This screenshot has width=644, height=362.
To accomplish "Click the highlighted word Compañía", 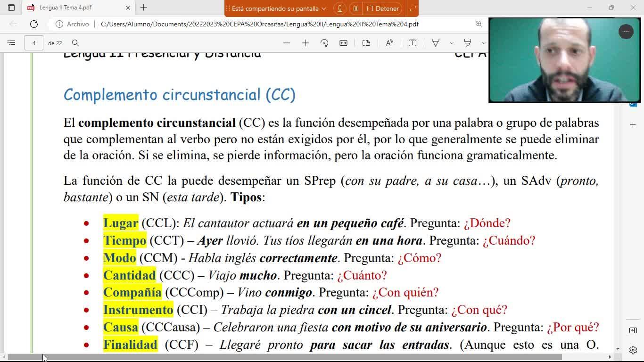I will (x=132, y=293).
